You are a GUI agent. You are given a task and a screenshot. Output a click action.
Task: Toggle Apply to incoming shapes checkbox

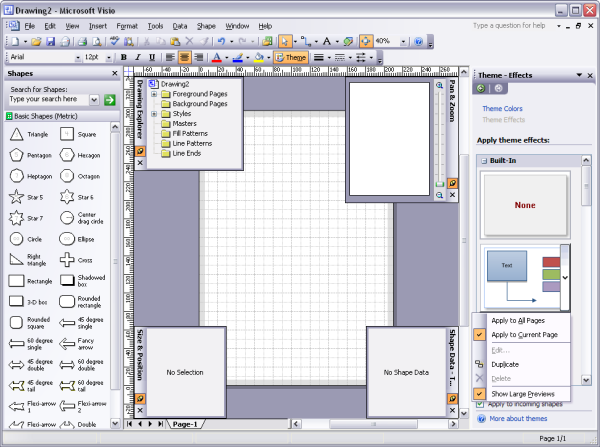click(480, 404)
